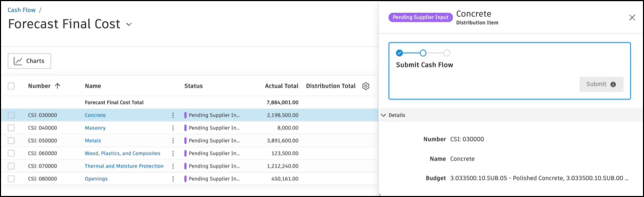Click Metals row's Pending Supplier status

[x=212, y=141]
